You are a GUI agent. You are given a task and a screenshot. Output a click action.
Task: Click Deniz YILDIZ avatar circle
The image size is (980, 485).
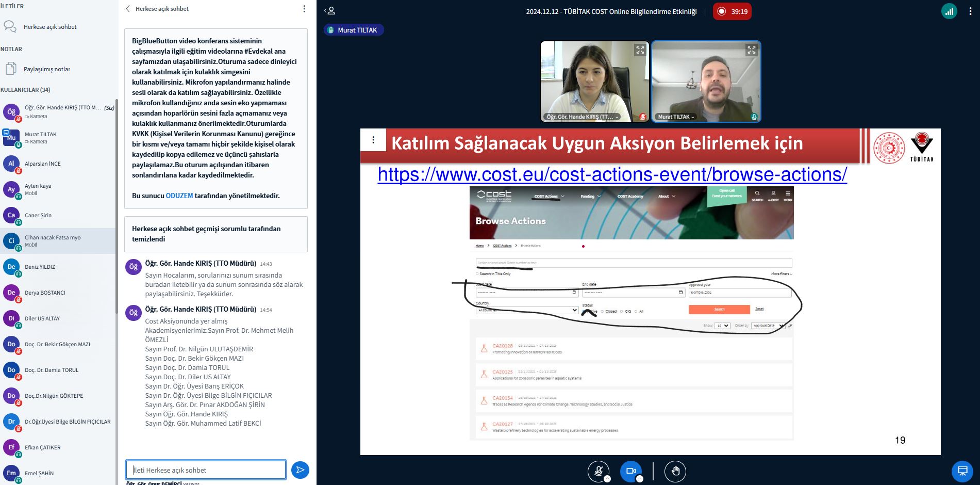click(x=11, y=267)
